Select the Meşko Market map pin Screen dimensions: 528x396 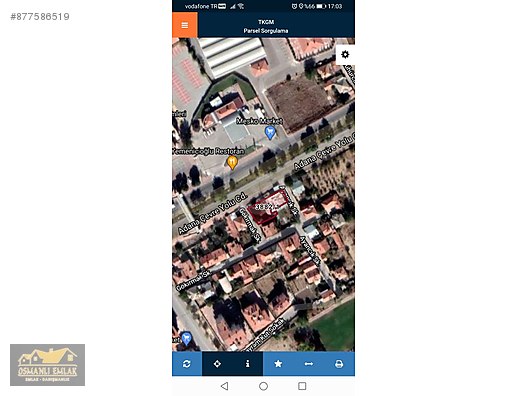click(270, 133)
